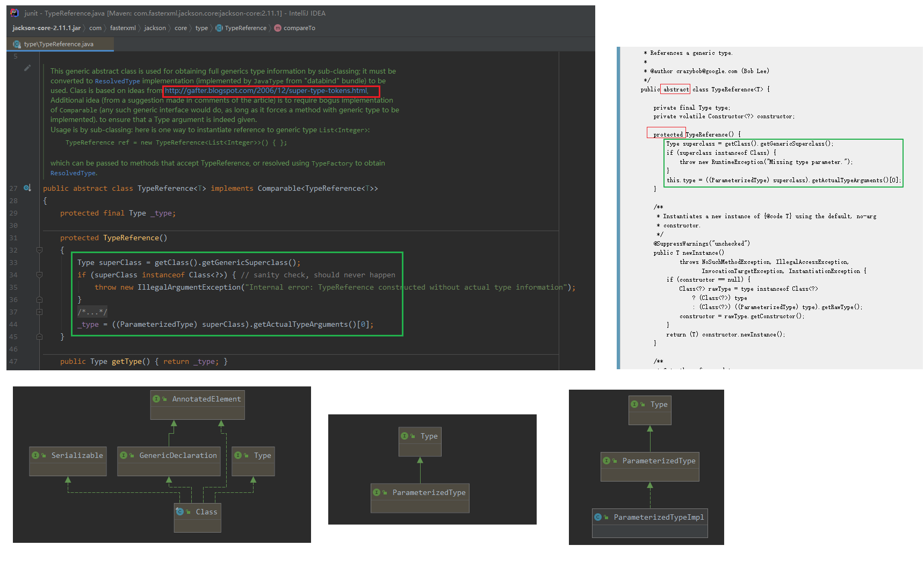Click 'getType' method name on line 47
924x574 pixels.
127,361
